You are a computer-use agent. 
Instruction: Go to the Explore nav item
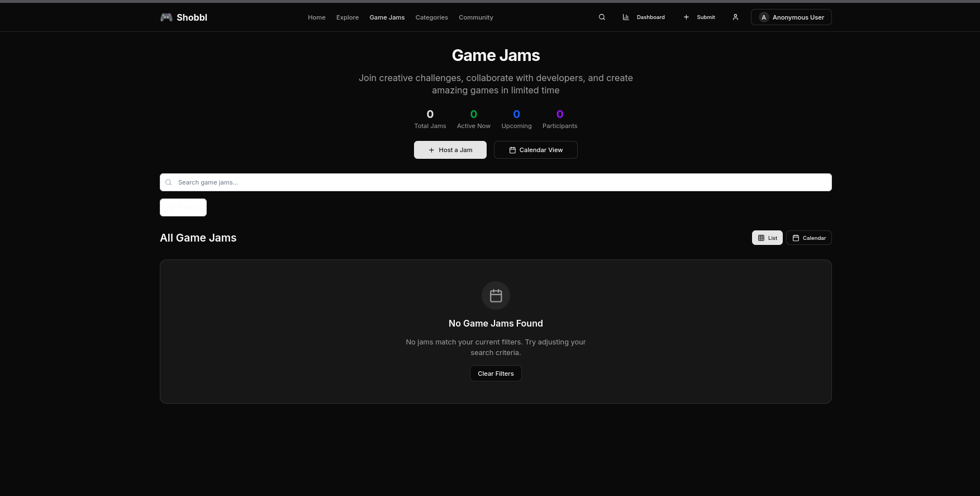pyautogui.click(x=348, y=17)
